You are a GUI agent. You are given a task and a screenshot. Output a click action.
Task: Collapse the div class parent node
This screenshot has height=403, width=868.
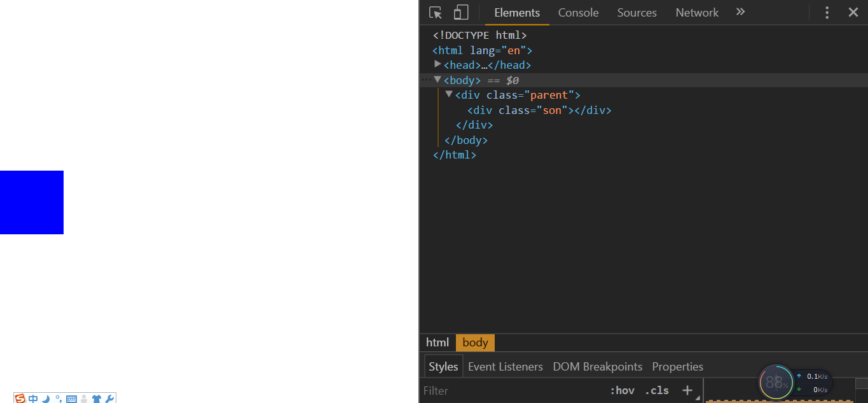coord(449,94)
